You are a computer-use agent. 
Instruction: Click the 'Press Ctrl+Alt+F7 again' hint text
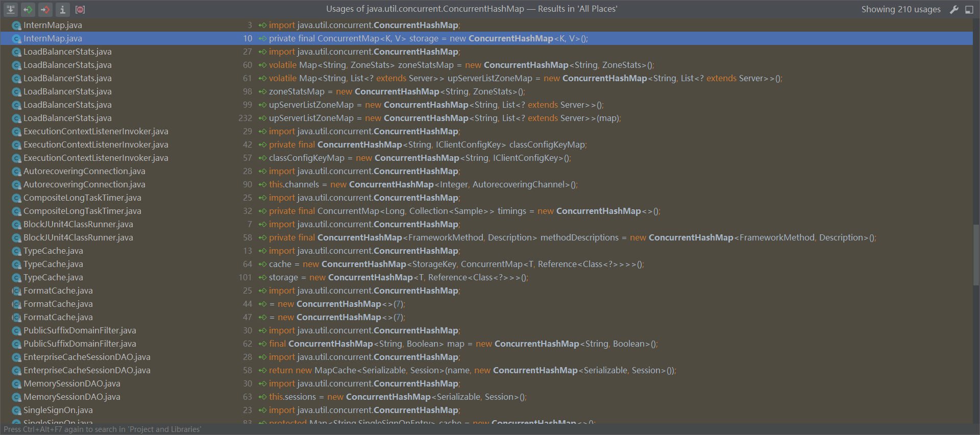(x=103, y=429)
